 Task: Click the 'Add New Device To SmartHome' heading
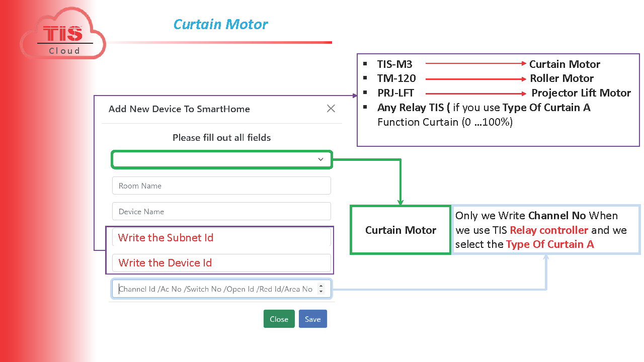point(179,109)
